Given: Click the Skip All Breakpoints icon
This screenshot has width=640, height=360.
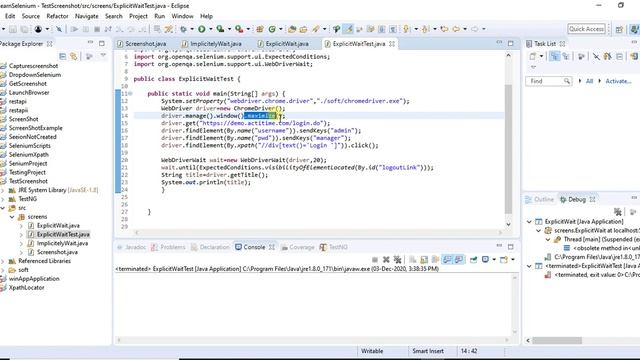Looking at the screenshot, I should pos(59,29).
